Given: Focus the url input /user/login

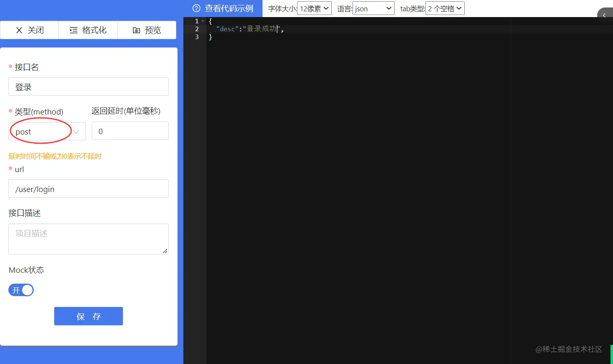Looking at the screenshot, I should point(88,189).
